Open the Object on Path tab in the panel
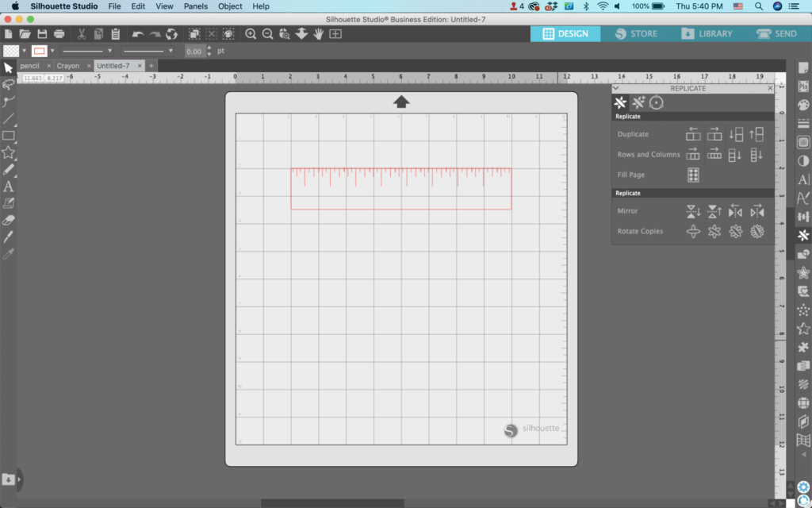812x508 pixels. pyautogui.click(x=656, y=102)
